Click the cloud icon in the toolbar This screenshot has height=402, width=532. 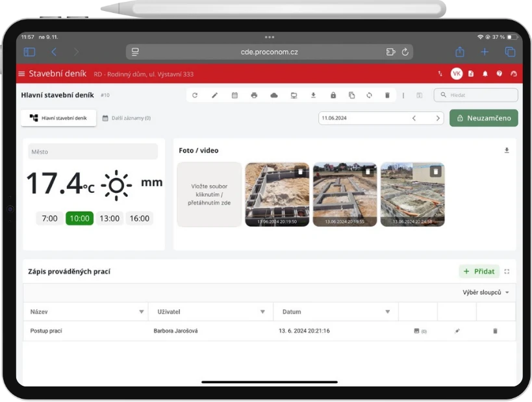tap(274, 95)
